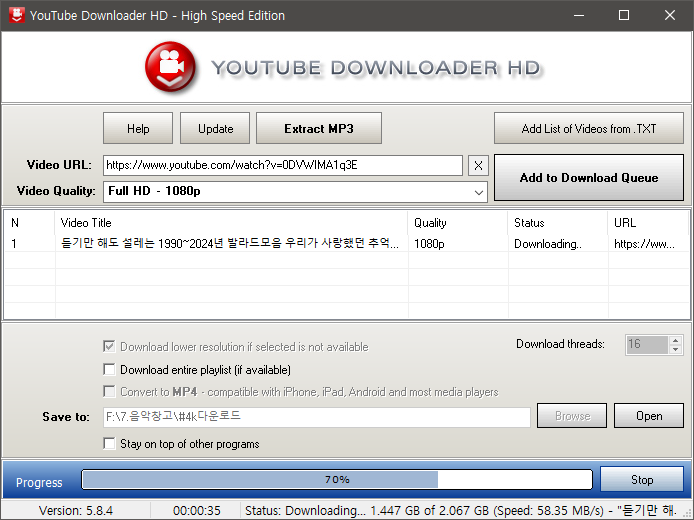Viewport: 694px width, 520px height.
Task: Click the https://ww... URL cell
Action: (644, 244)
